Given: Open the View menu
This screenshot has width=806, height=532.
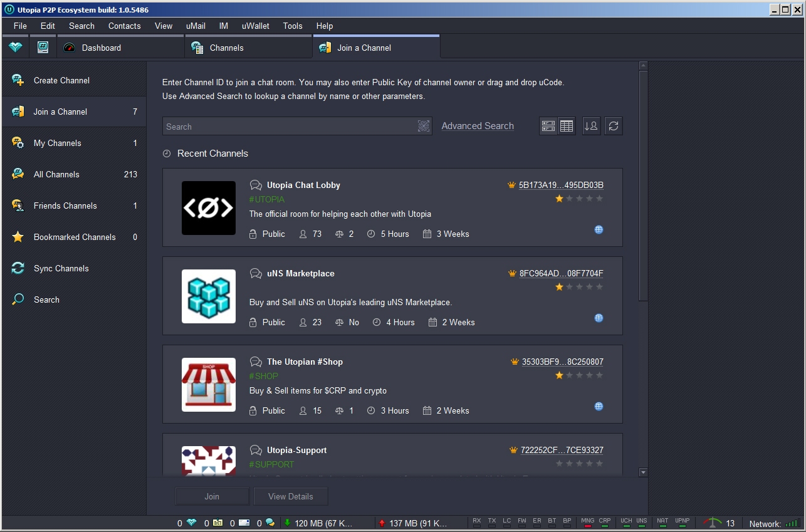Looking at the screenshot, I should click(164, 26).
